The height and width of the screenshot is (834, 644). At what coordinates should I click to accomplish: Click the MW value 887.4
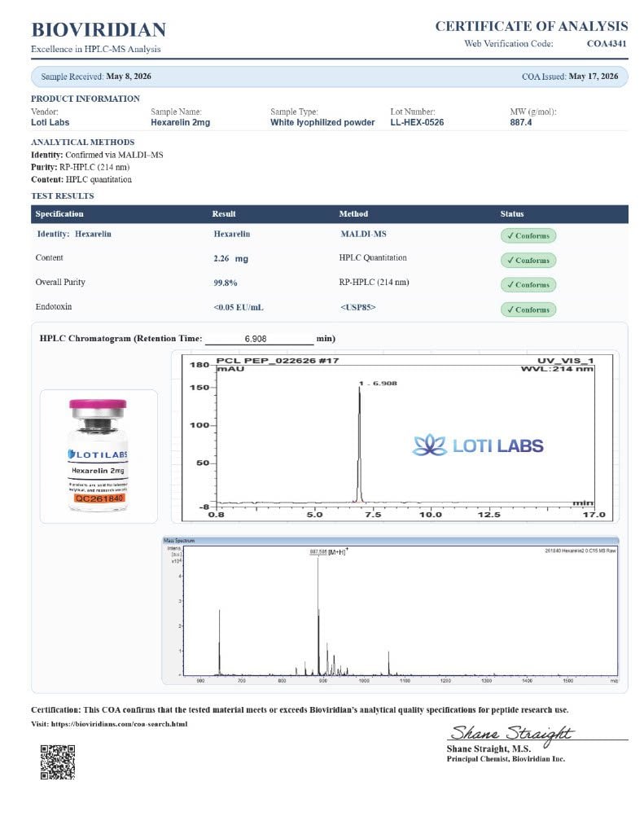click(520, 122)
